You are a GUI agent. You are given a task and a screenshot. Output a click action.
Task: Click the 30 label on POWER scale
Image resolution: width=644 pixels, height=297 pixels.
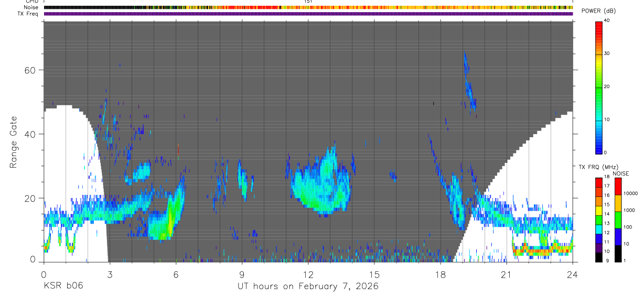(607, 54)
